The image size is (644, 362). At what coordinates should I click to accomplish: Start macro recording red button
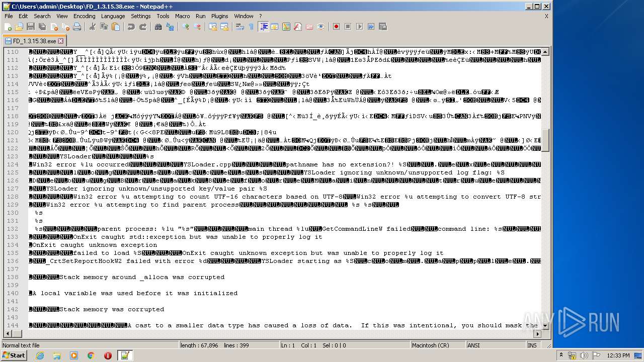pyautogui.click(x=336, y=27)
